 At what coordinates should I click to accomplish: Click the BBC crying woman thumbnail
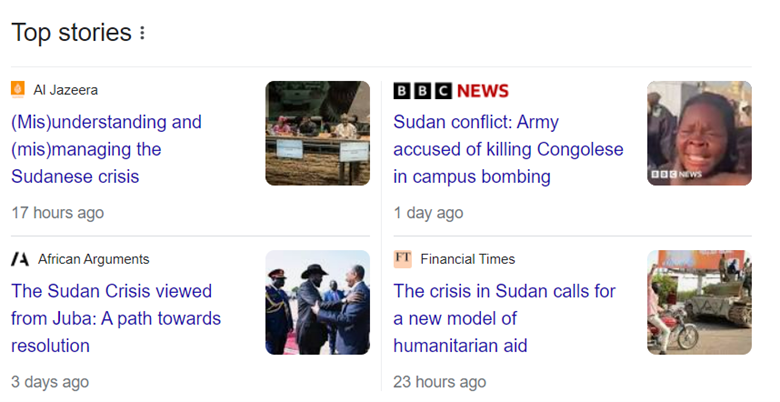point(699,133)
